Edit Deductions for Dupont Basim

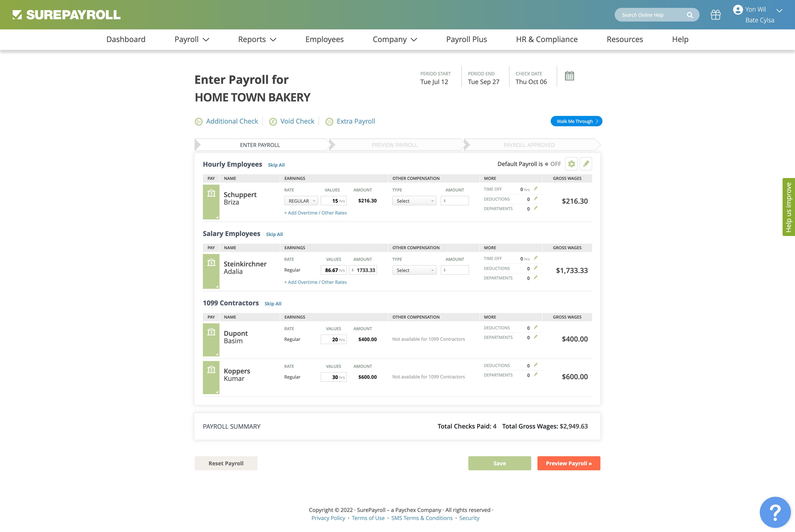point(535,327)
